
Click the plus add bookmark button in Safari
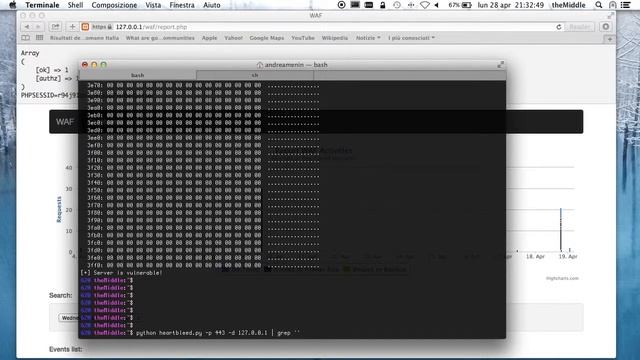coord(72,27)
